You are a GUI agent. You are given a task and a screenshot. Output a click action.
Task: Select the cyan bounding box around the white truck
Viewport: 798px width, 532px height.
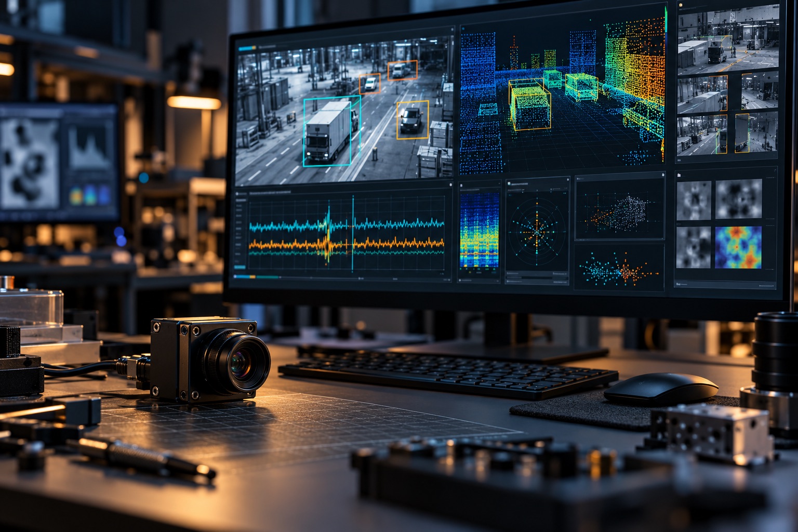coord(331,131)
